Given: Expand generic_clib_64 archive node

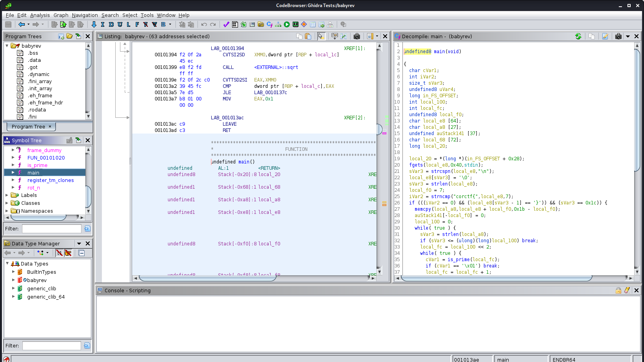Looking at the screenshot, I should [13, 297].
